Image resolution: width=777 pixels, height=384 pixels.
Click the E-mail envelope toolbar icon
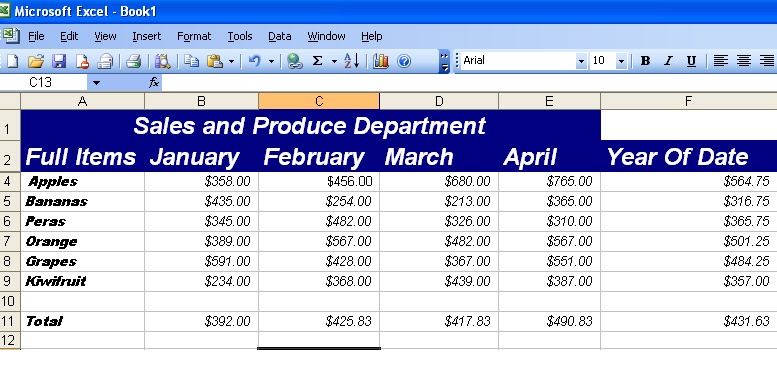click(x=105, y=61)
